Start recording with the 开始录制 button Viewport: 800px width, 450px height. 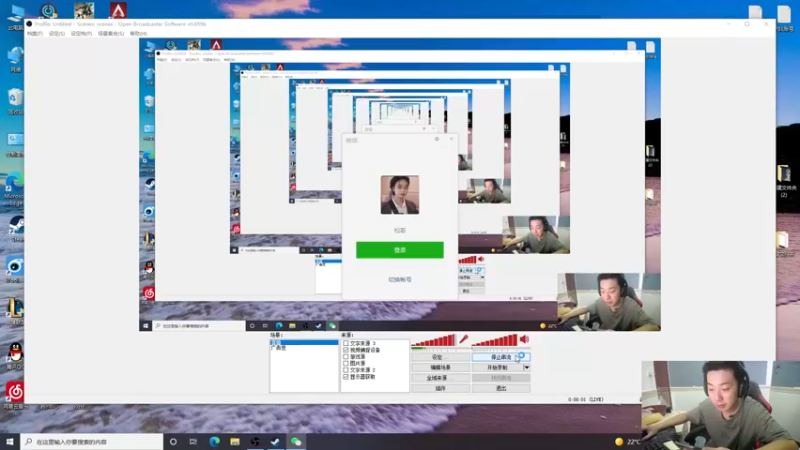tap(497, 367)
